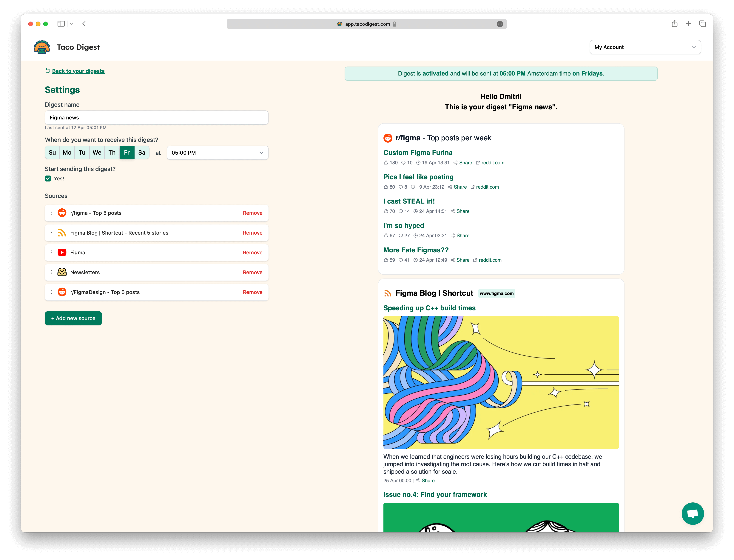Toggle Saturday delivery day
The image size is (734, 560).
coord(142,153)
